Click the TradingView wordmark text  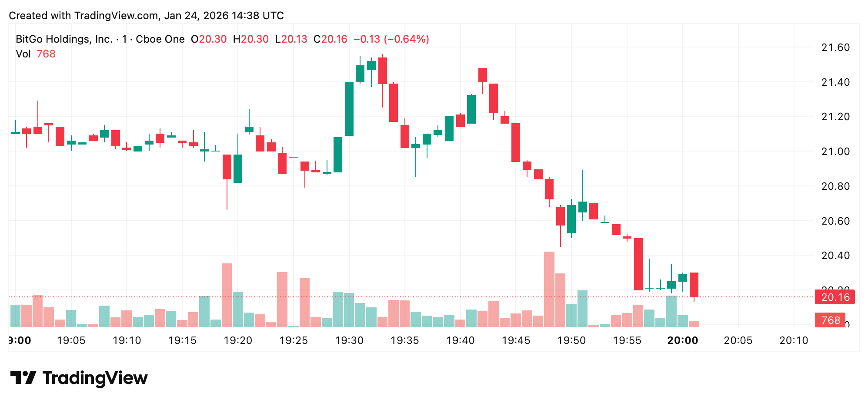(x=95, y=378)
